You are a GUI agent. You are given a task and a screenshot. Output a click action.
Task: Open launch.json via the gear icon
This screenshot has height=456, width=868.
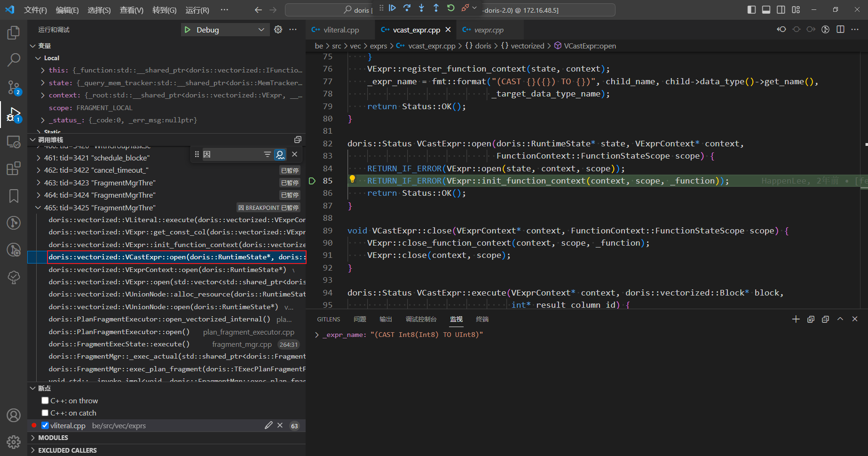(278, 30)
